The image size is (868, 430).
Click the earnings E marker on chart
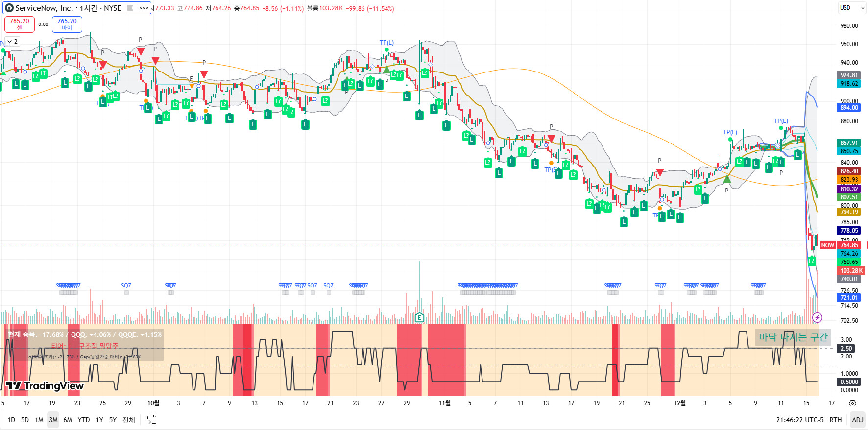pos(419,318)
